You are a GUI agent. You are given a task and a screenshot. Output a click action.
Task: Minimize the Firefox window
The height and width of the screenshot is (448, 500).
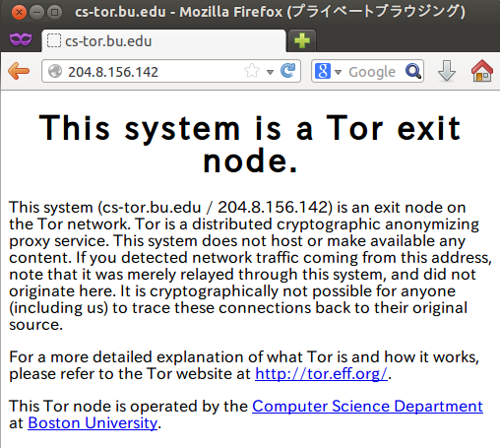[36, 13]
